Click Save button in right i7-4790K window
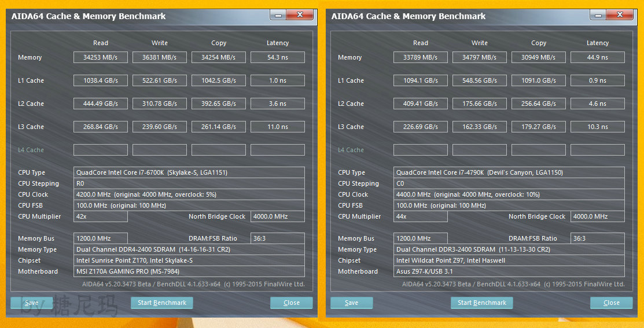 352,303
